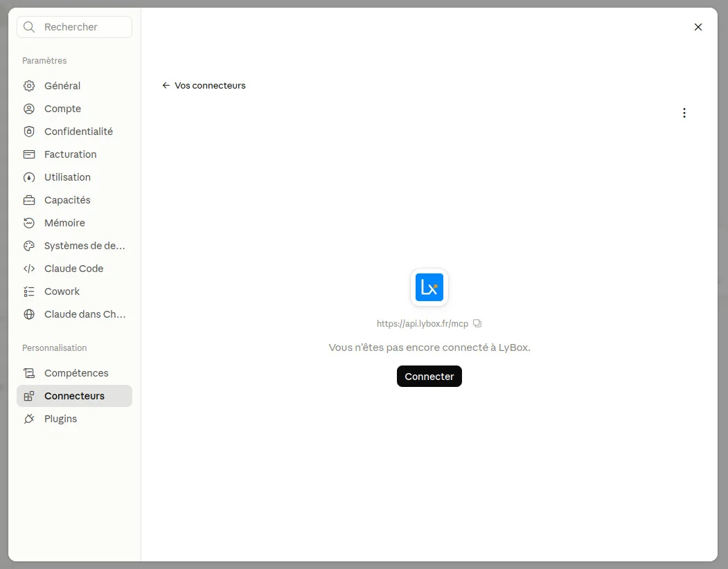Image resolution: width=728 pixels, height=569 pixels.
Task: Close the settings dialog with X
Action: click(698, 27)
